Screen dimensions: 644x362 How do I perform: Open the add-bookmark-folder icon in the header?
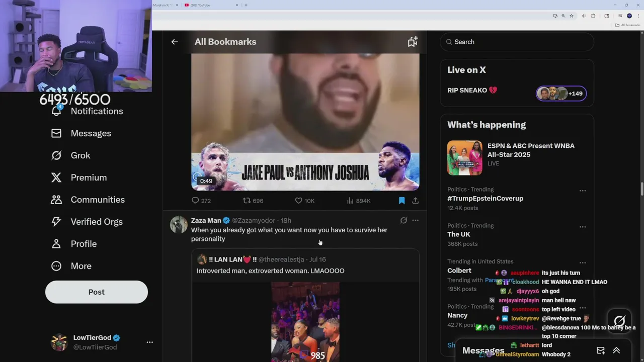coord(413,42)
